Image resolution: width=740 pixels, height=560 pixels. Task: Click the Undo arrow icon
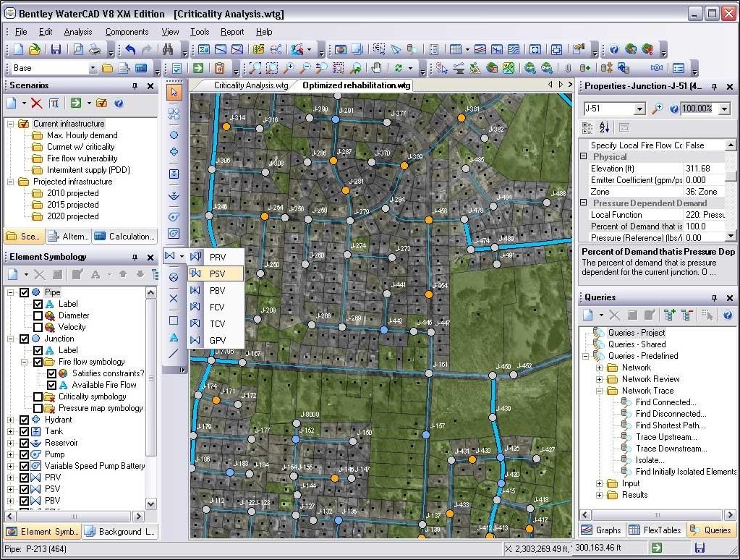[130, 50]
